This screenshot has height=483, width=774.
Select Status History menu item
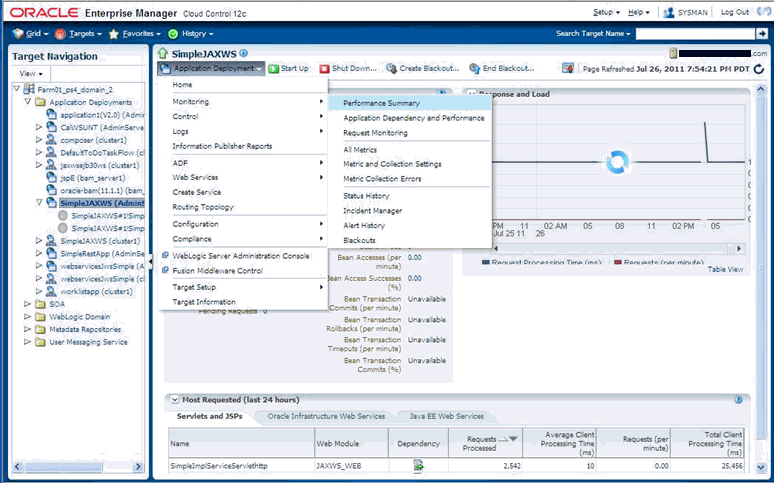366,196
